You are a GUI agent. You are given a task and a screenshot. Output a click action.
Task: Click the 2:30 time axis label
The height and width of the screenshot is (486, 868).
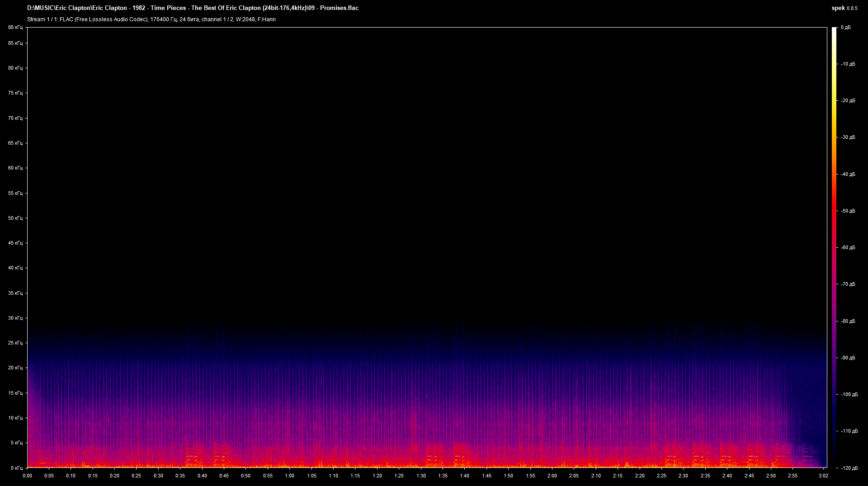[683, 476]
